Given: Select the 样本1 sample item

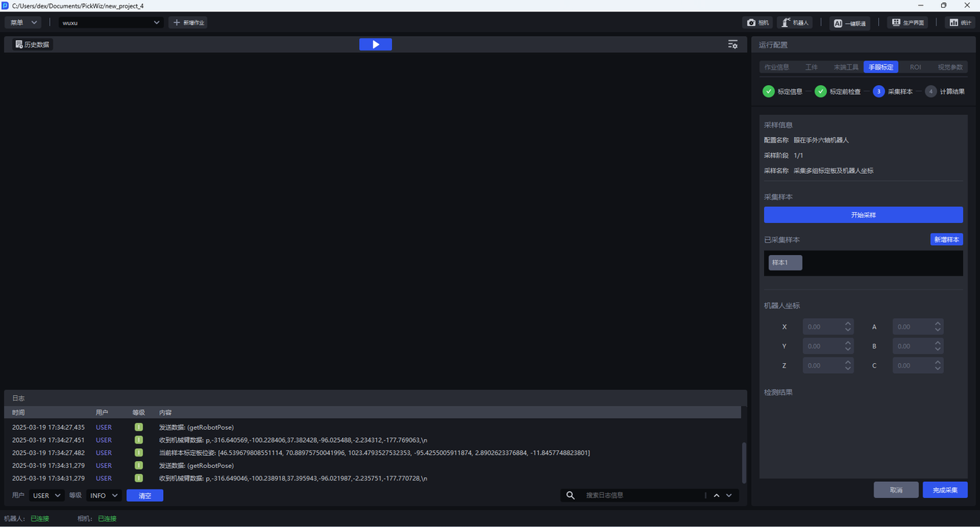Looking at the screenshot, I should coord(785,263).
